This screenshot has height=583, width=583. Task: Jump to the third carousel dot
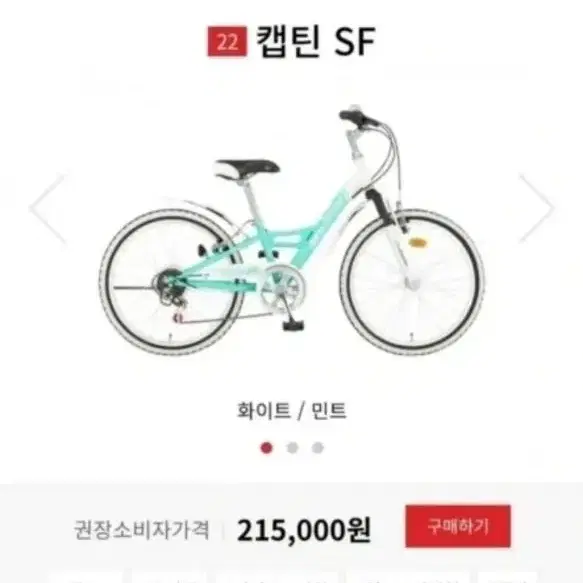[x=317, y=448]
